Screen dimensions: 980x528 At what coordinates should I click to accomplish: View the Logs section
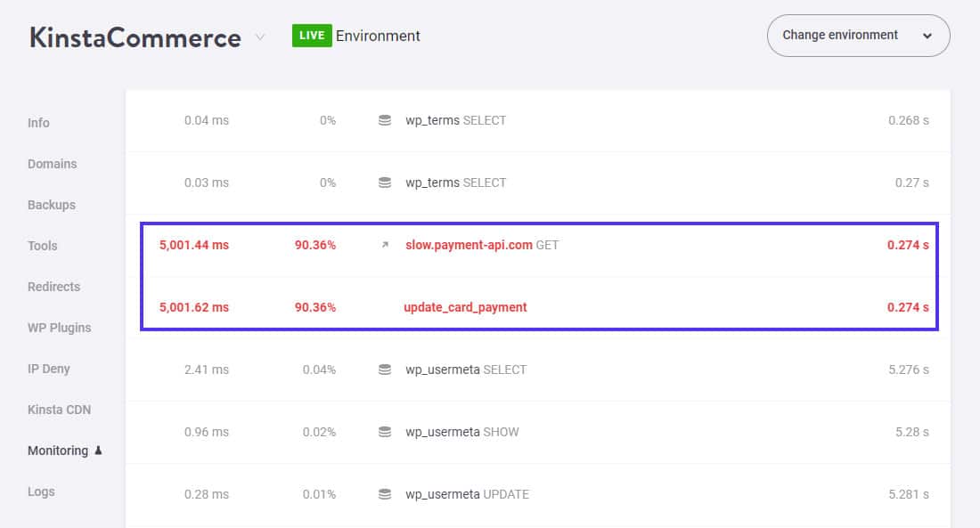click(x=41, y=491)
